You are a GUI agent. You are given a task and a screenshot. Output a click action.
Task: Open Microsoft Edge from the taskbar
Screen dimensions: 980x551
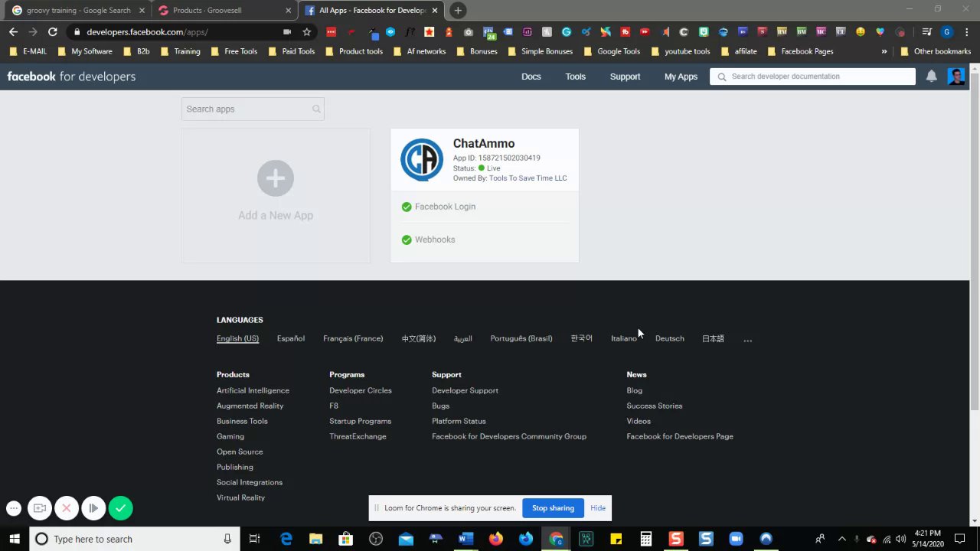pos(286,539)
